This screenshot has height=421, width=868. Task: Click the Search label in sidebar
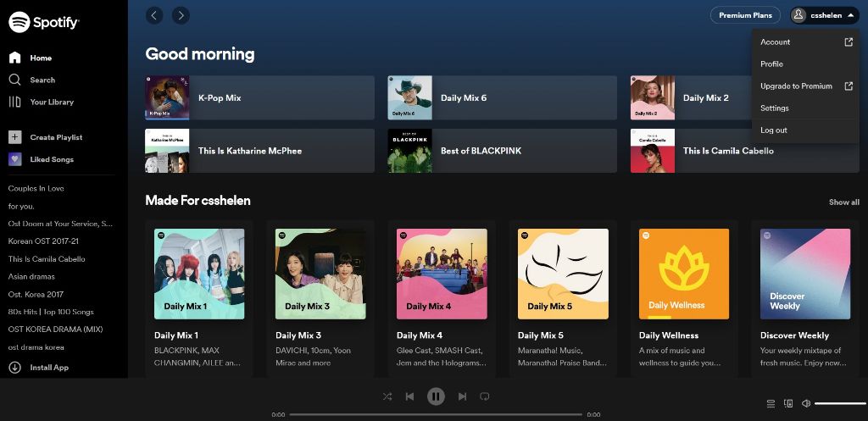(42, 80)
